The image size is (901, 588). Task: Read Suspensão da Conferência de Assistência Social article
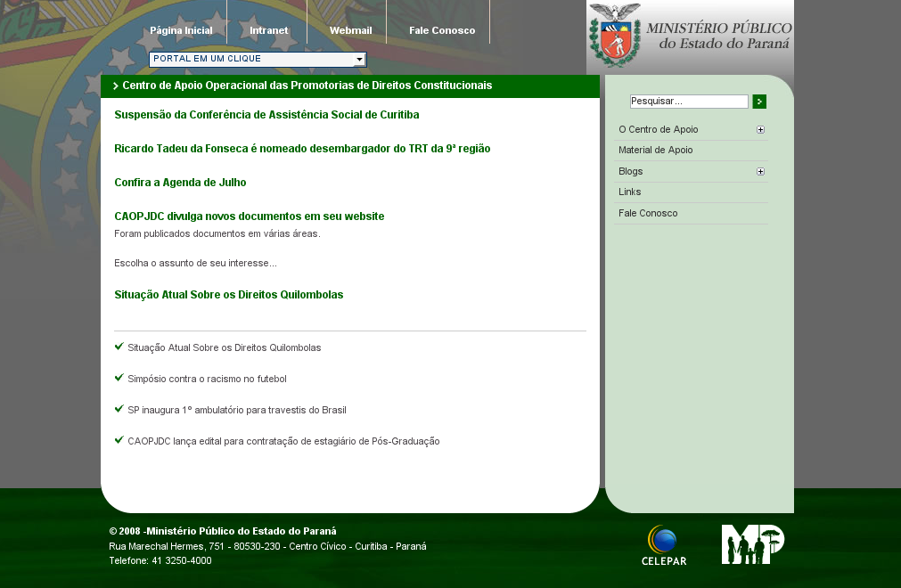tap(266, 115)
